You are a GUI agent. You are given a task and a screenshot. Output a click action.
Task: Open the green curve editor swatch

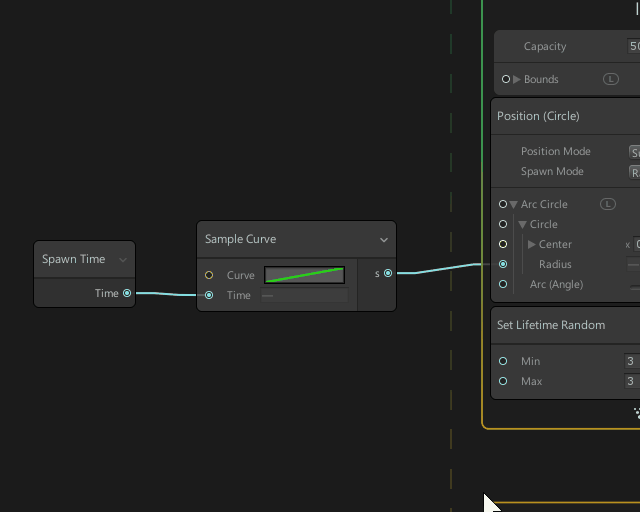(304, 275)
